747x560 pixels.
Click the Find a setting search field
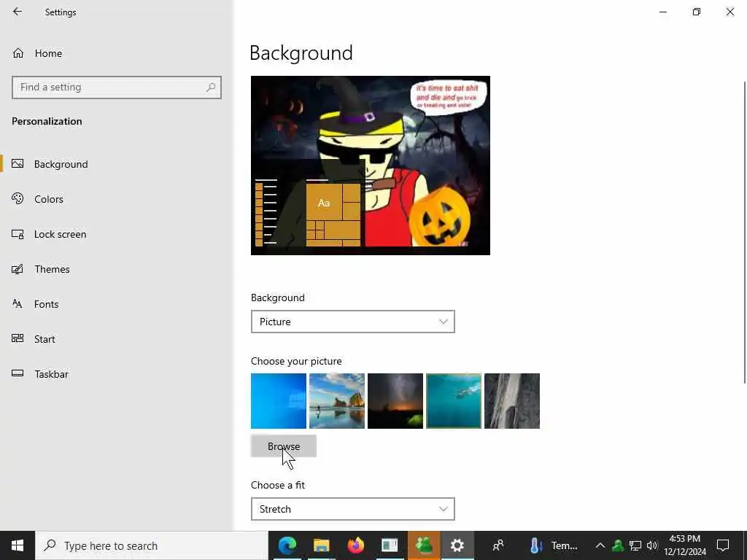pos(116,87)
